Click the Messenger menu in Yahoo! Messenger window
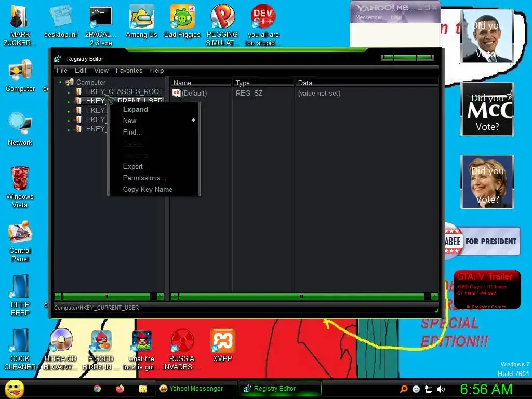 (x=368, y=17)
